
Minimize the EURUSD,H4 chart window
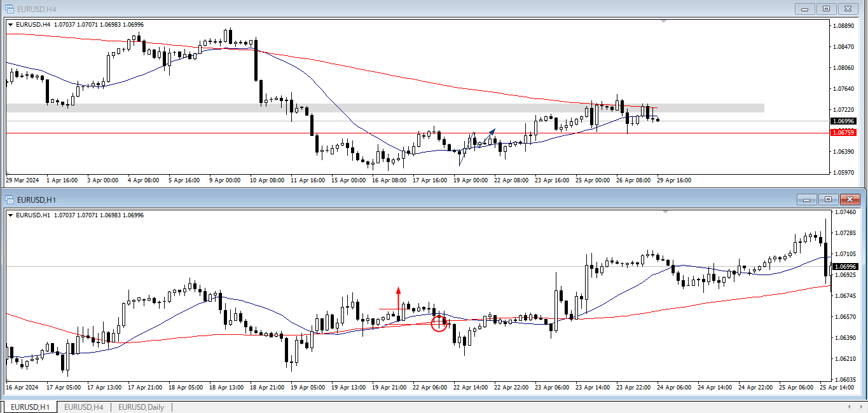click(806, 9)
